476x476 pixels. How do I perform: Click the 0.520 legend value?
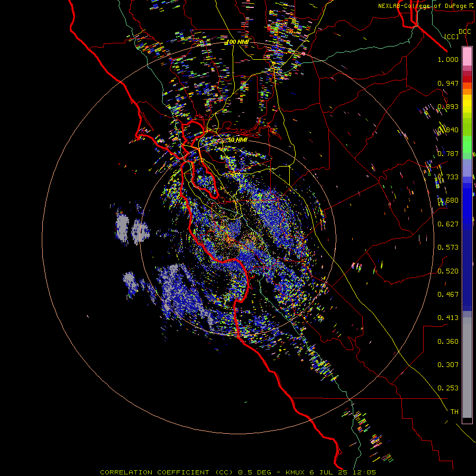[448, 271]
